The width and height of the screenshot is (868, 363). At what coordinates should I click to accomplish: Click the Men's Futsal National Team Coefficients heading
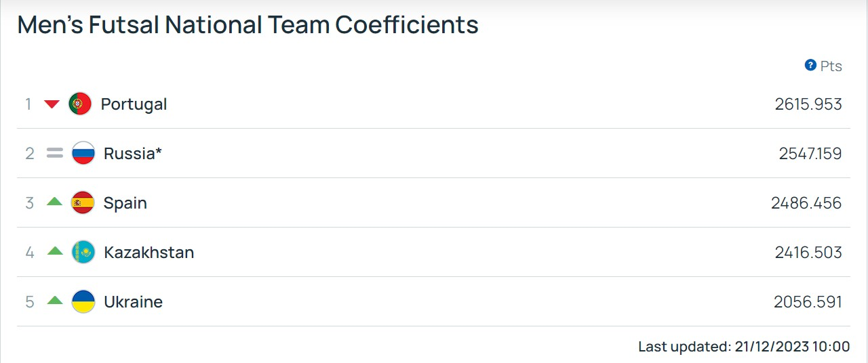(248, 25)
